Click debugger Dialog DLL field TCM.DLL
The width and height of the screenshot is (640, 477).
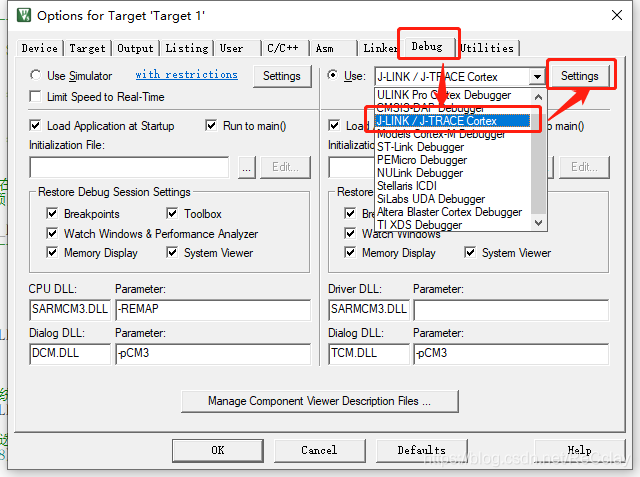pos(369,353)
